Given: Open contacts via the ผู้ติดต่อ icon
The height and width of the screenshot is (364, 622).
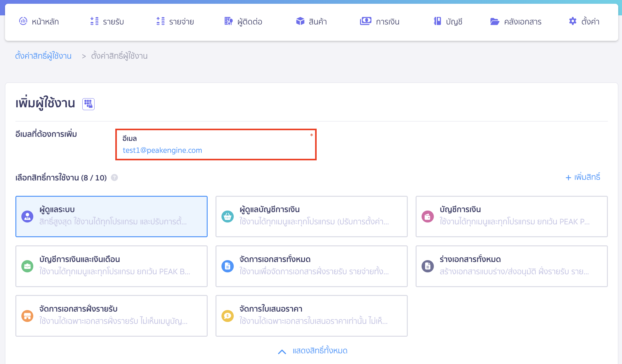Looking at the screenshot, I should [x=228, y=21].
